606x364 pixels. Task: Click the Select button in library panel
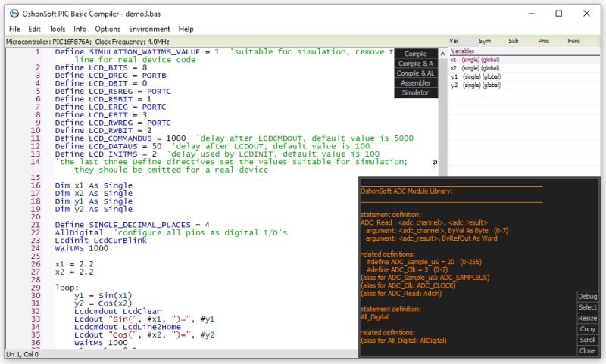tap(588, 307)
